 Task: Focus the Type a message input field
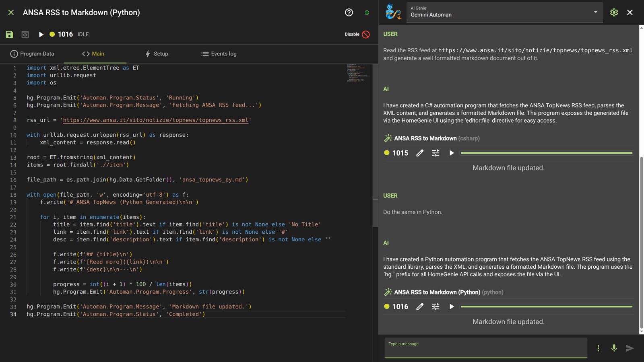[x=485, y=348]
